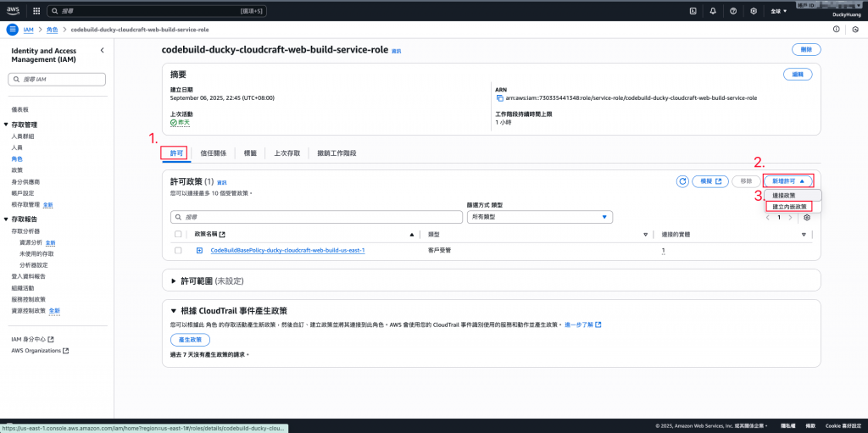Click the 產生政策 button
This screenshot has width=868, height=433.
coord(190,340)
